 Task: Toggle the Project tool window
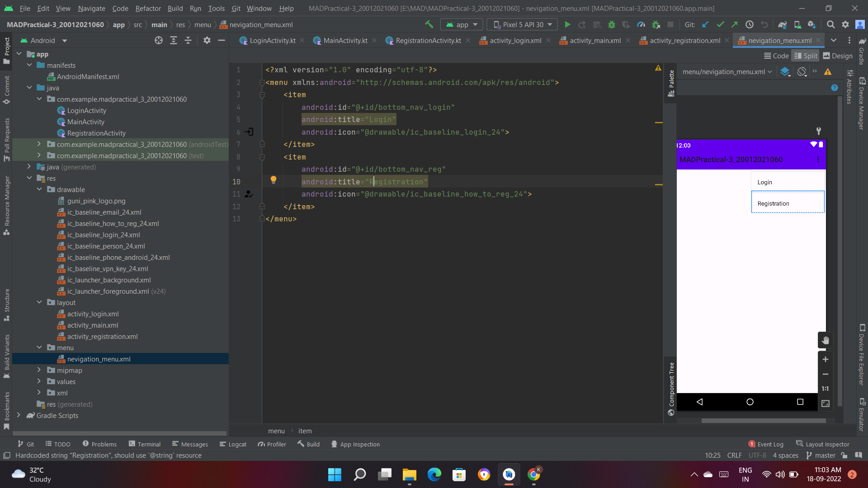[x=6, y=50]
